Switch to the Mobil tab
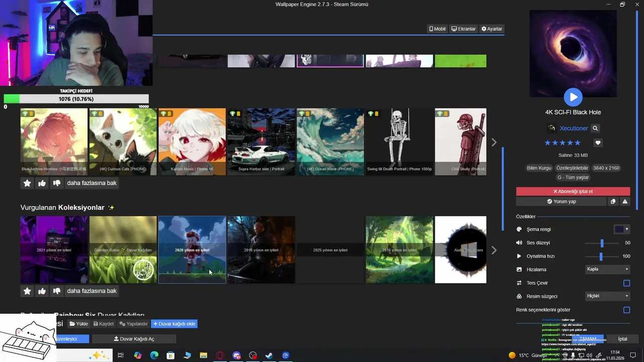Viewport: 644px width, 362px height. [x=437, y=29]
